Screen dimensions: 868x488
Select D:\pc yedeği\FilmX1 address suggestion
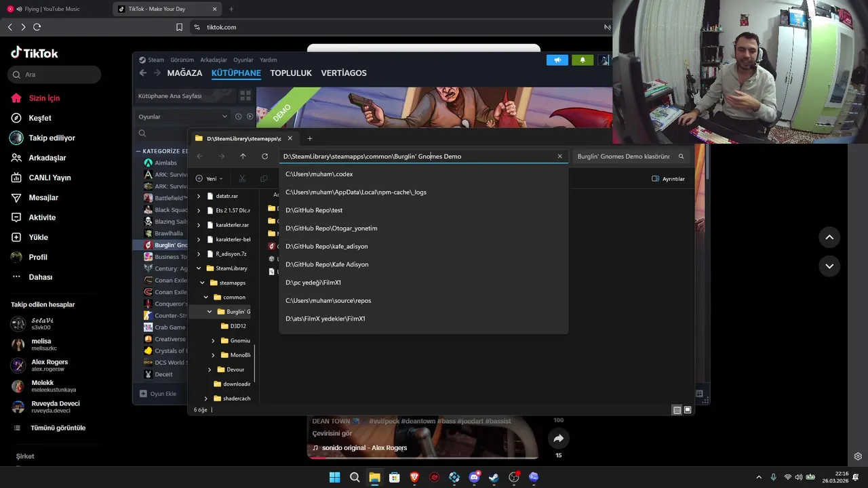pos(423,283)
